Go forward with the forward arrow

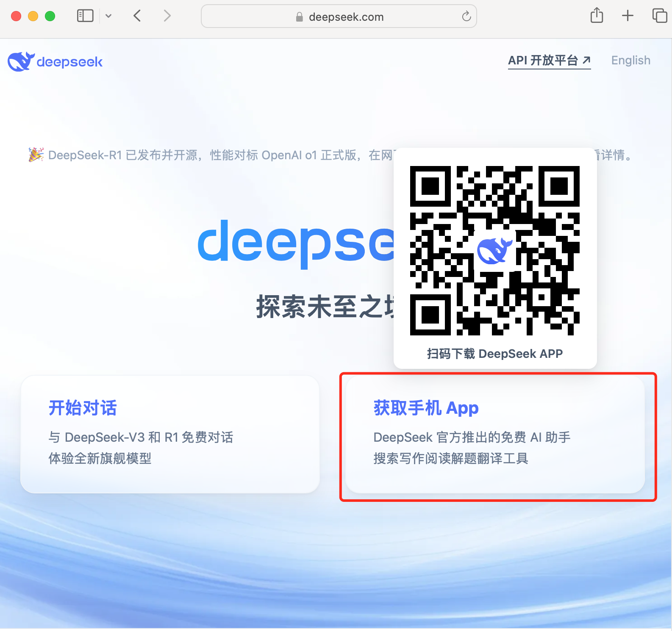point(167,16)
